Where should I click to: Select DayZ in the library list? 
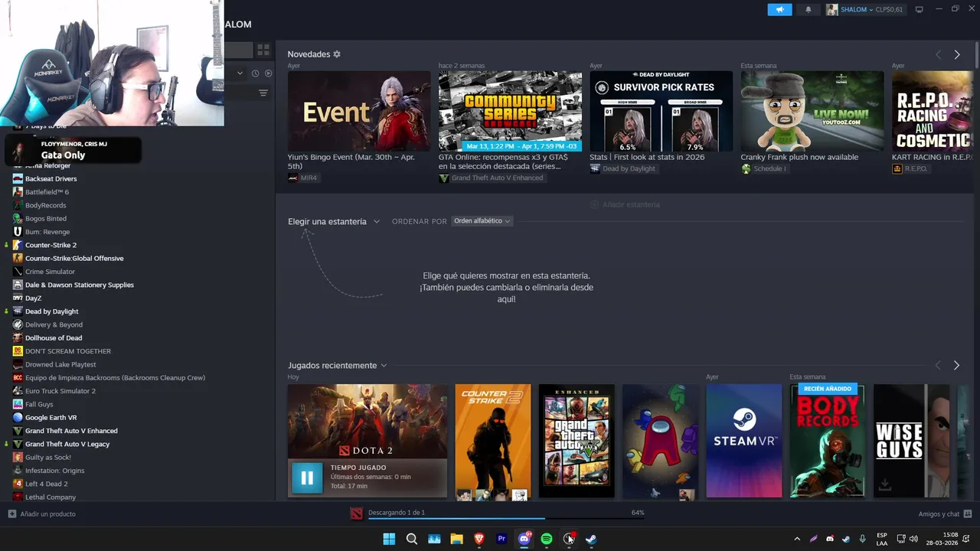[33, 298]
